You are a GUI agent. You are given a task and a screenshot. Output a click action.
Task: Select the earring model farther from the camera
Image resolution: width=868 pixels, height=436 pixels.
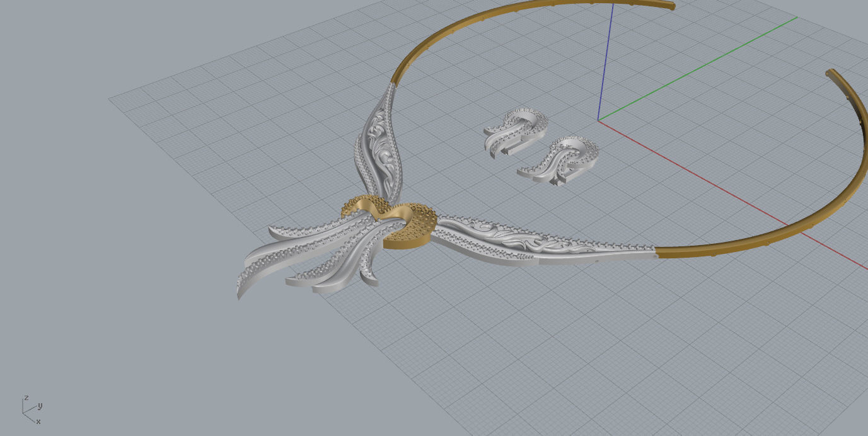(516, 132)
